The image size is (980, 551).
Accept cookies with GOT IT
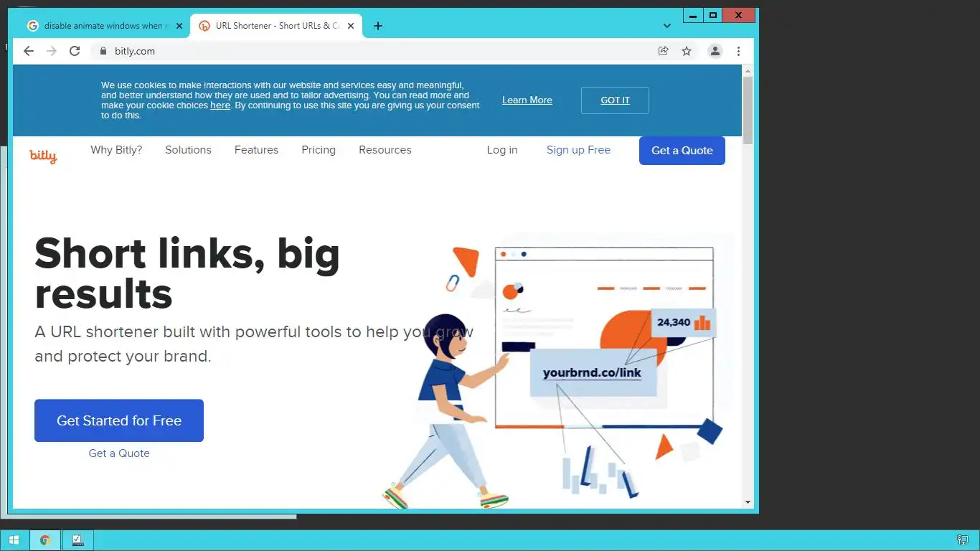click(x=615, y=100)
